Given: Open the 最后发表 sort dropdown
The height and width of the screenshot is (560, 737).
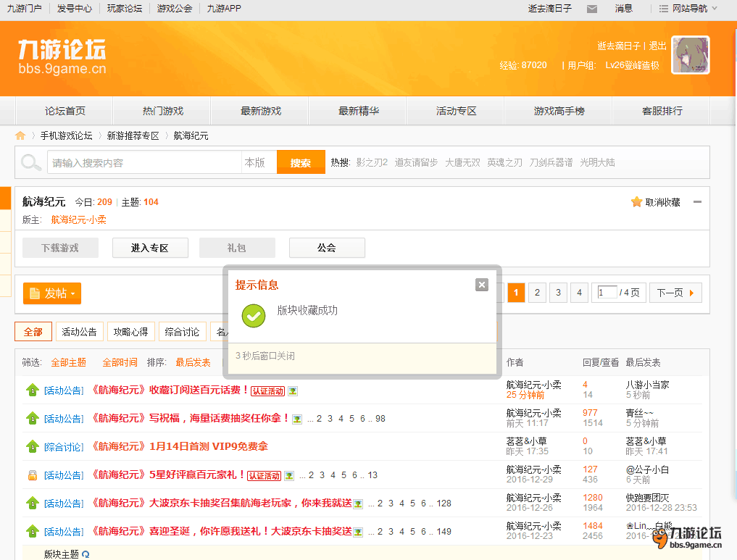Looking at the screenshot, I should [193, 362].
